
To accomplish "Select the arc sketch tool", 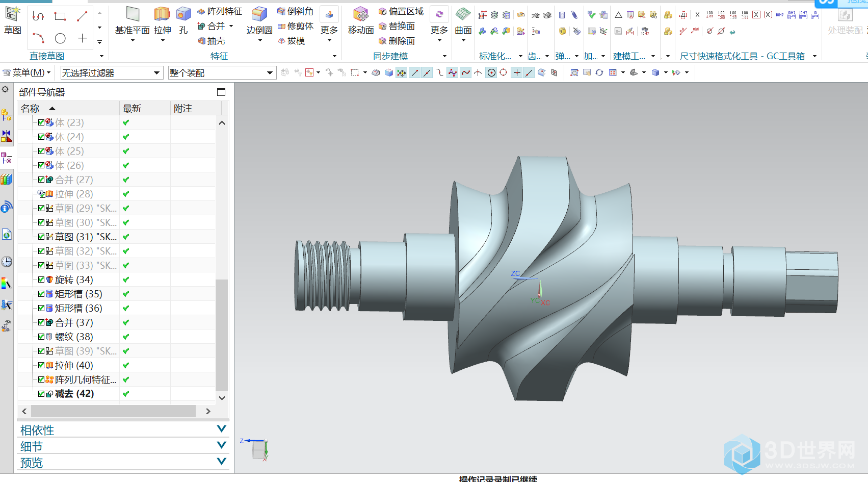I will coord(38,38).
